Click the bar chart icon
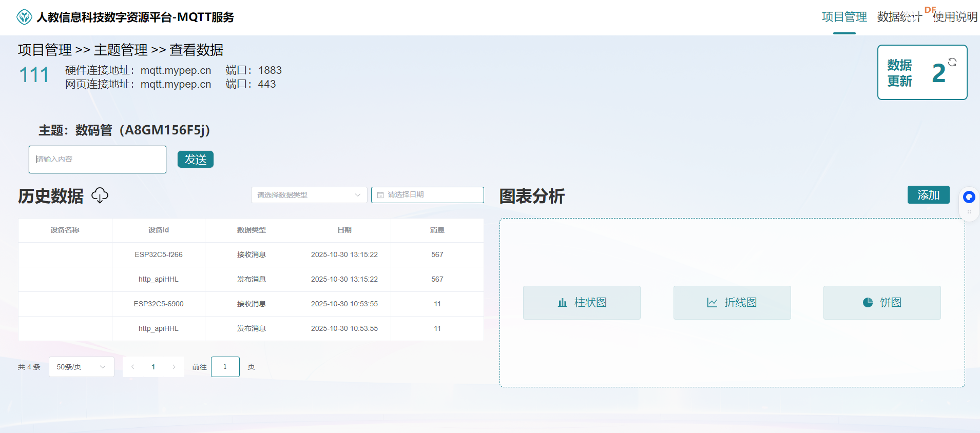Image resolution: width=980 pixels, height=433 pixels. (x=563, y=303)
